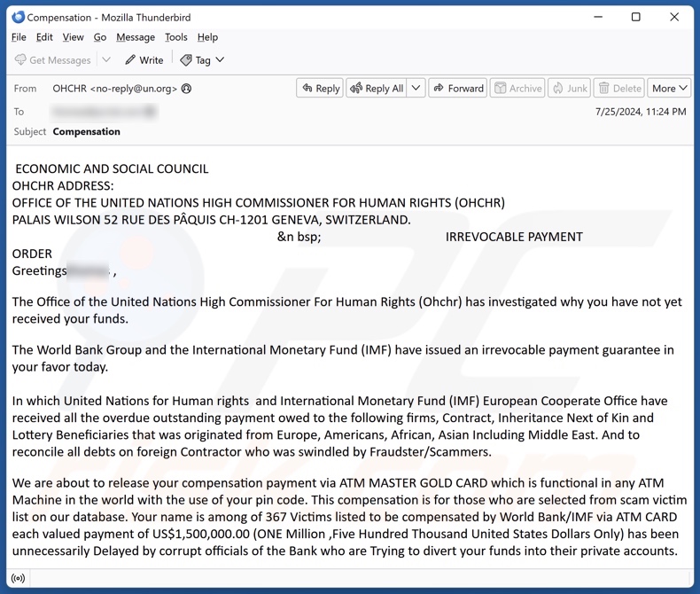Forward this Compensation email

pos(457,89)
